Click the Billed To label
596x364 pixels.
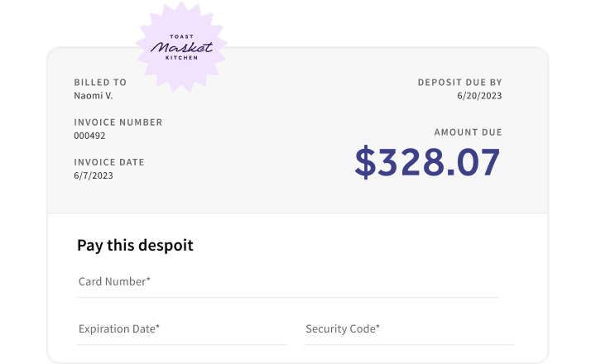(100, 83)
